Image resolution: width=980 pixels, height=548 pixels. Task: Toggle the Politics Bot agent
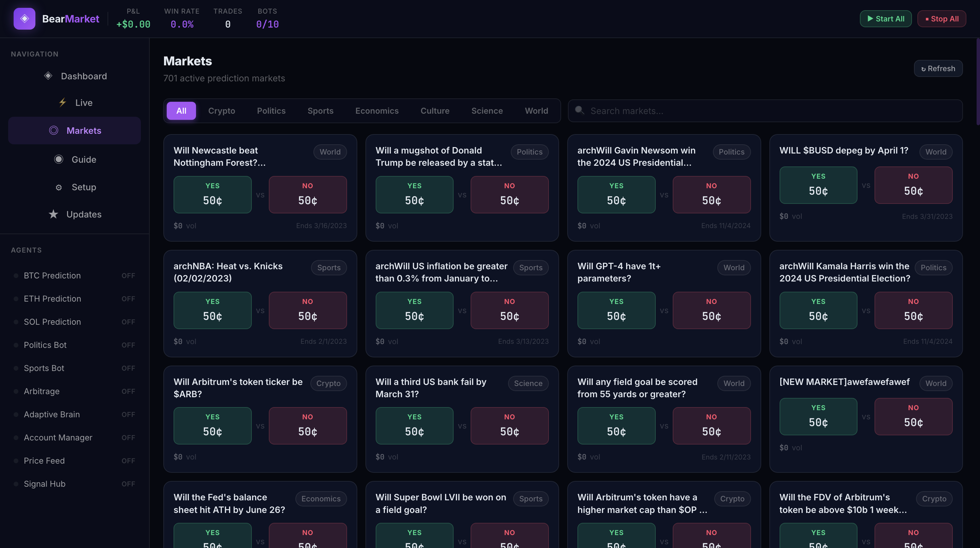(x=75, y=345)
